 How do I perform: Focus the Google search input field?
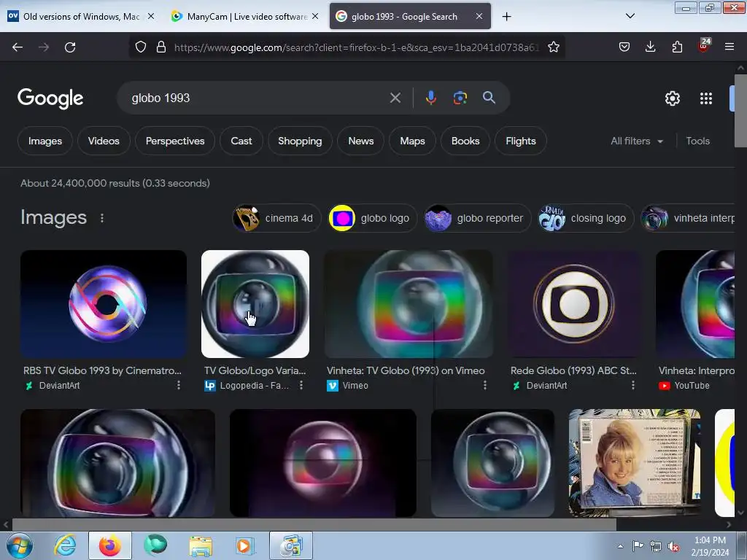(x=258, y=98)
